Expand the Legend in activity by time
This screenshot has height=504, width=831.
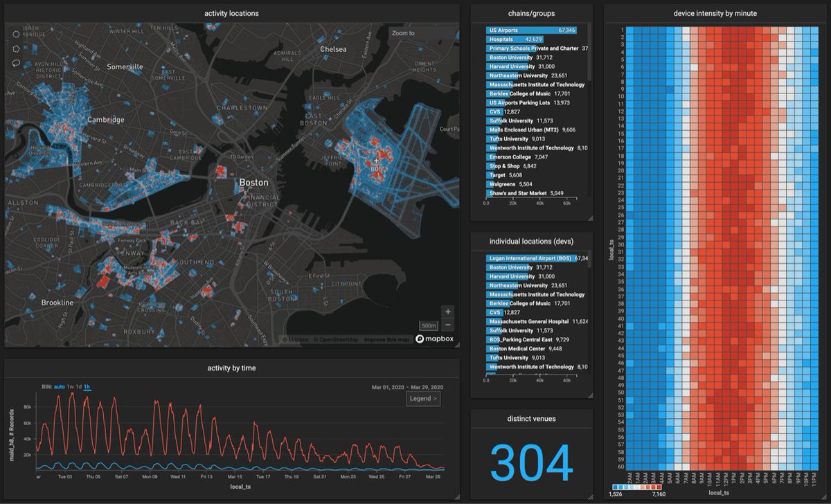point(423,398)
